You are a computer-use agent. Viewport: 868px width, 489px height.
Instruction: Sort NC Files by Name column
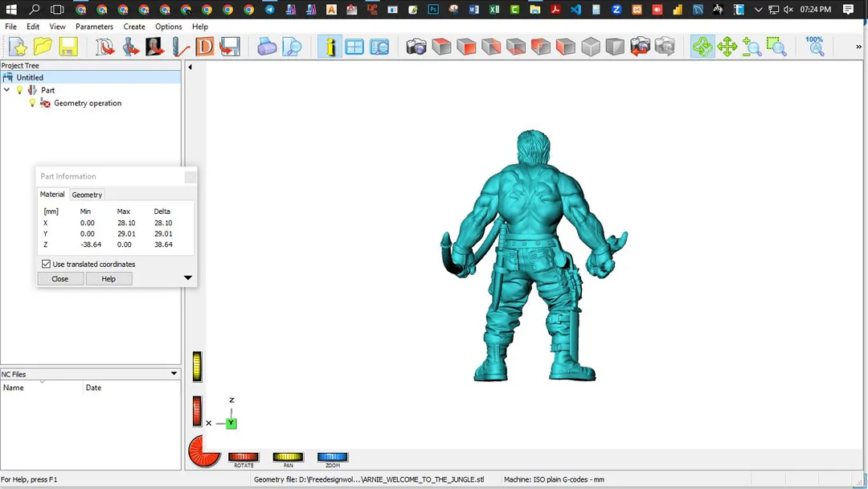tap(42, 388)
